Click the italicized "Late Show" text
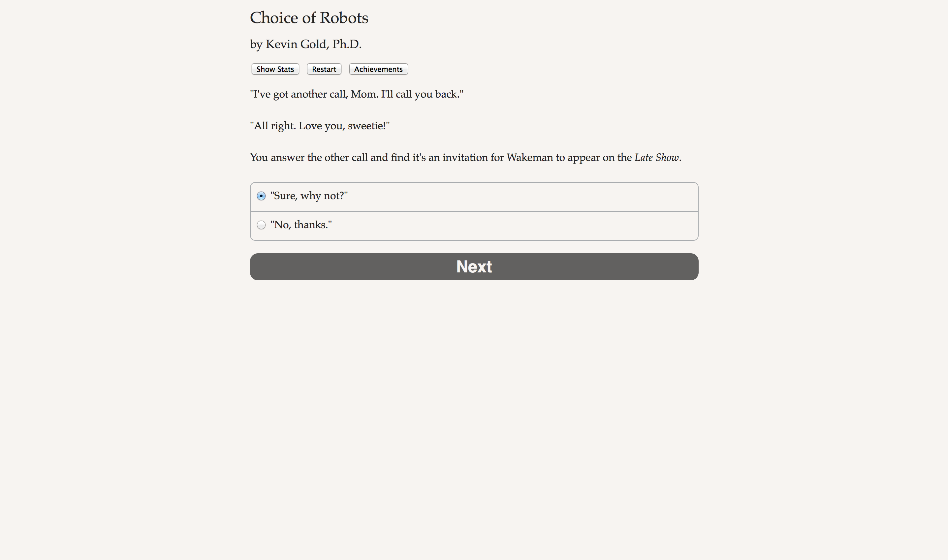This screenshot has height=560, width=948. pos(656,157)
